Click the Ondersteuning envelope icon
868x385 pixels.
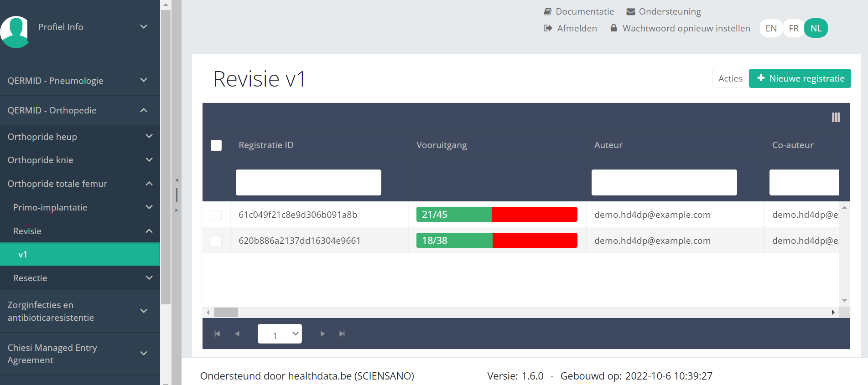(631, 11)
